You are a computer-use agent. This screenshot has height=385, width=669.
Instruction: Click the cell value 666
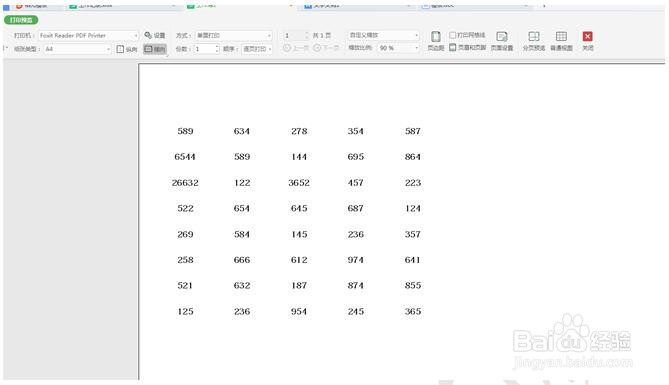coord(242,260)
